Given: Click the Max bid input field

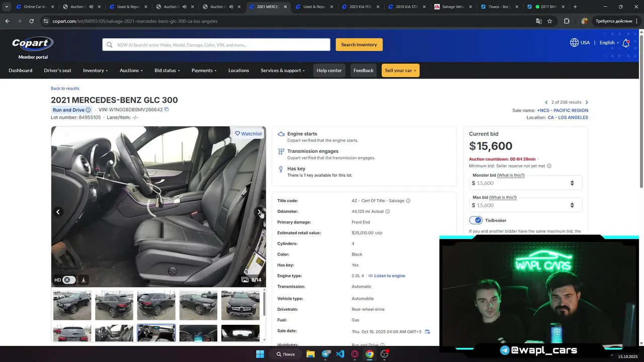Looking at the screenshot, I should click(525, 205).
